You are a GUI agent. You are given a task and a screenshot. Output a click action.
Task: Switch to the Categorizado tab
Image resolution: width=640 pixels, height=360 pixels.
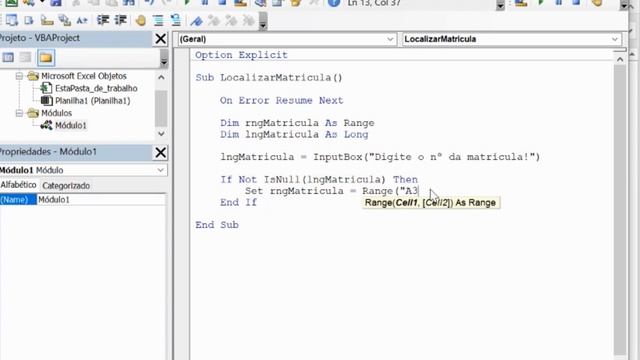(x=66, y=185)
